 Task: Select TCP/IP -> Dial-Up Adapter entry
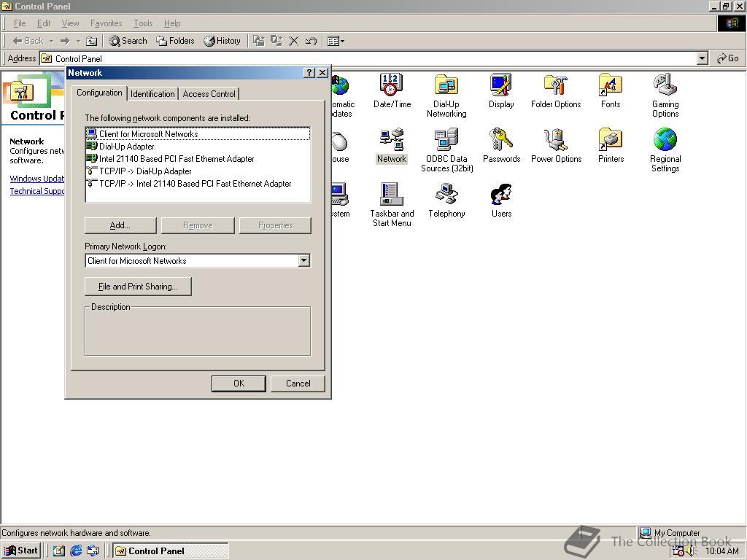coord(198,171)
